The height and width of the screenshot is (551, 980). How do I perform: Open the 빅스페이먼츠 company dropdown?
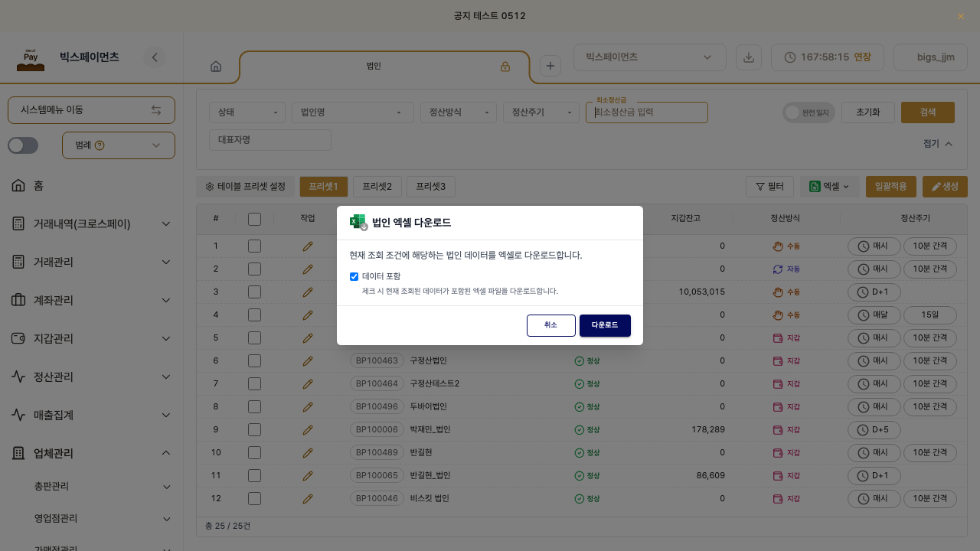(650, 57)
